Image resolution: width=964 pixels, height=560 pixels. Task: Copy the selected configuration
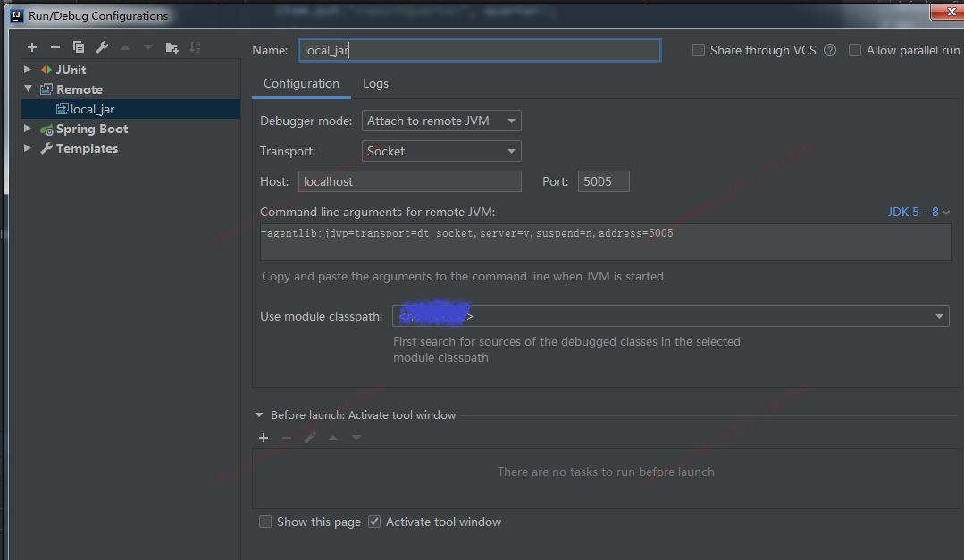(x=79, y=47)
